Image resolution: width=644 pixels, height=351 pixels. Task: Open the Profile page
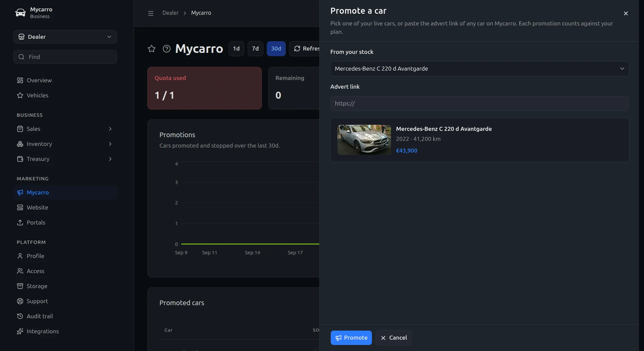tap(65, 256)
